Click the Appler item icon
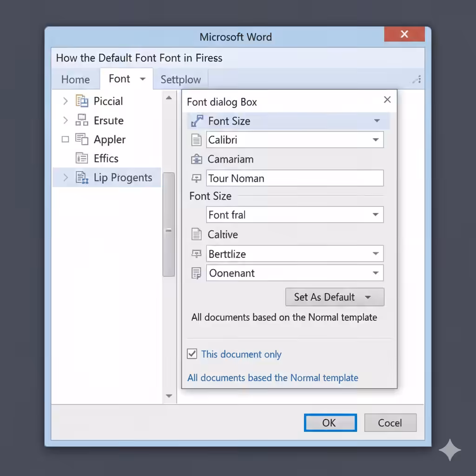The width and height of the screenshot is (476, 476). coord(82,139)
